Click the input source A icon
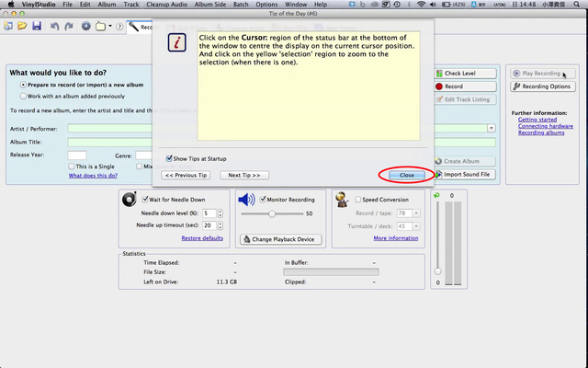588x368 pixels. click(473, 5)
